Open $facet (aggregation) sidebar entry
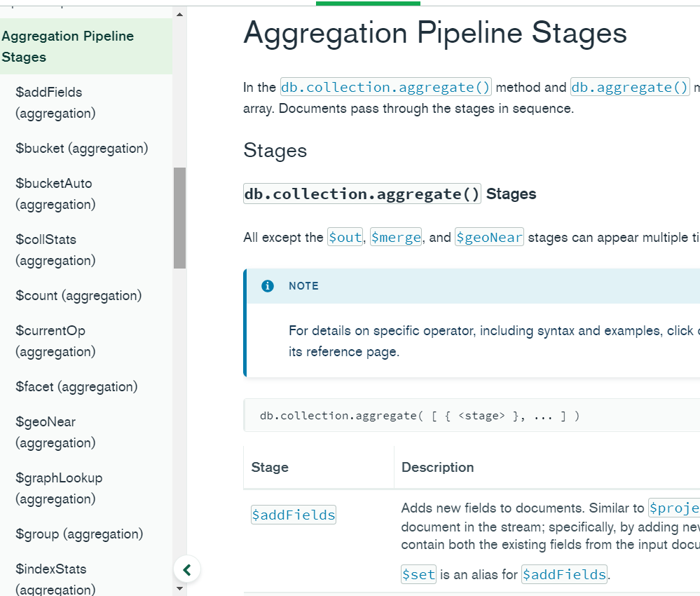Screen dimensions: 700x596 pos(76,386)
